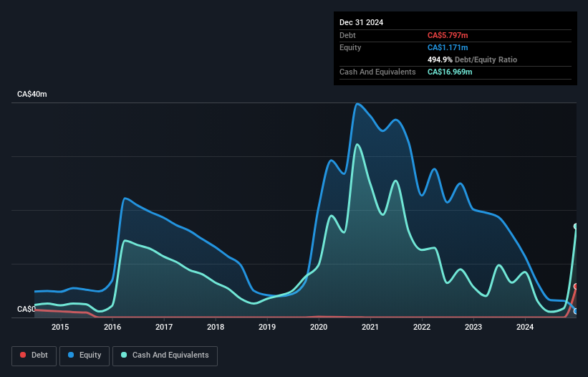Click the 2018 x-axis label

point(216,327)
